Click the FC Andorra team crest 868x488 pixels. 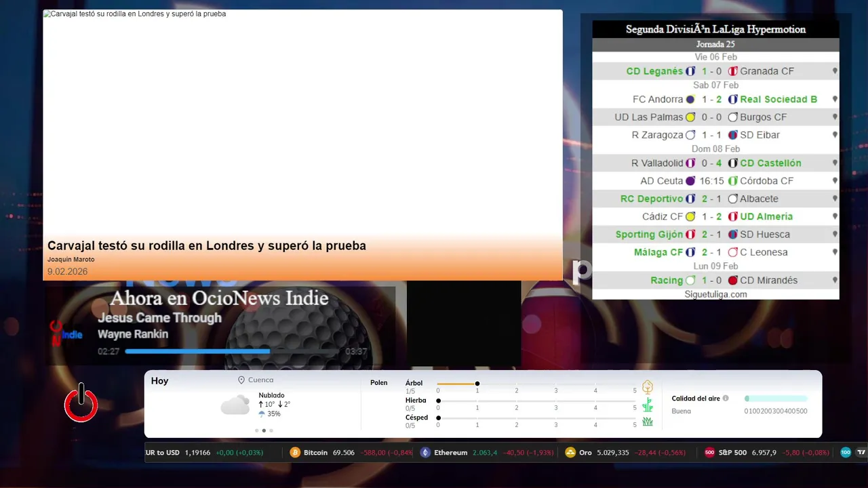[690, 100]
